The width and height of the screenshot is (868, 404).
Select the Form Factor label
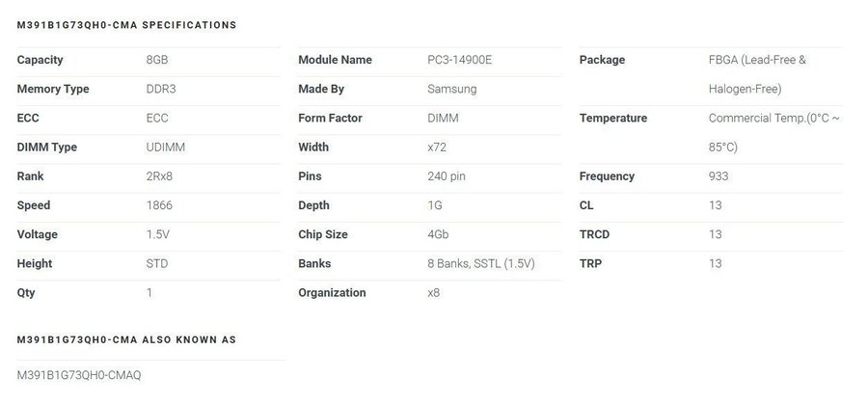point(329,119)
